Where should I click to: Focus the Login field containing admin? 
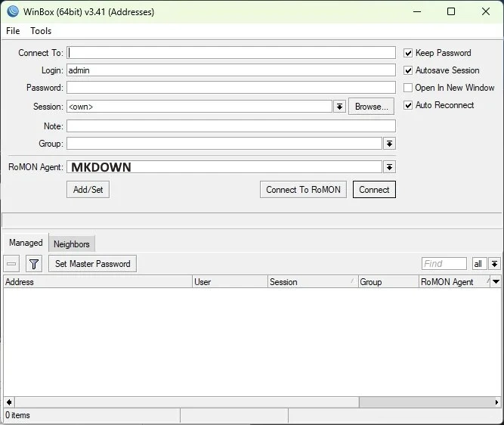click(x=231, y=70)
